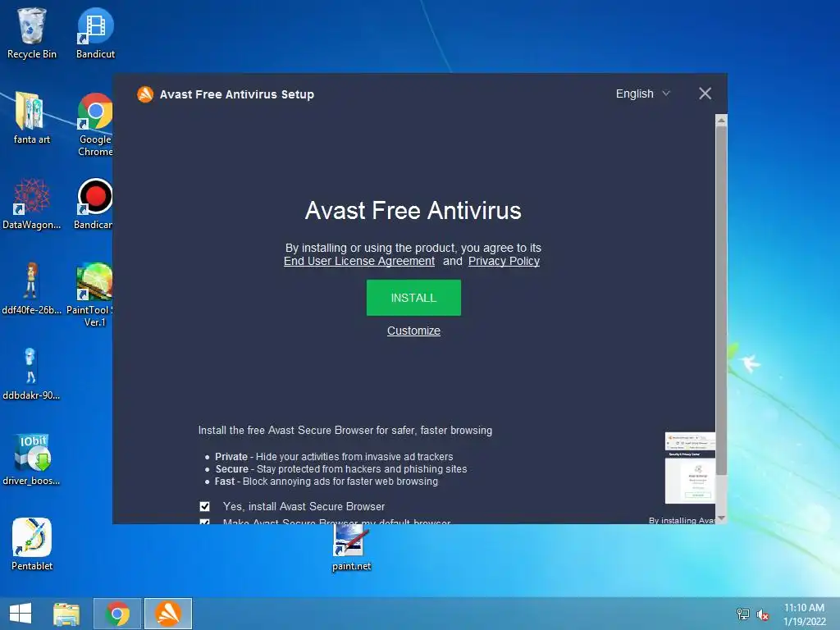Select the Google Chrome desktop shortcut
840x630 pixels.
click(x=95, y=125)
